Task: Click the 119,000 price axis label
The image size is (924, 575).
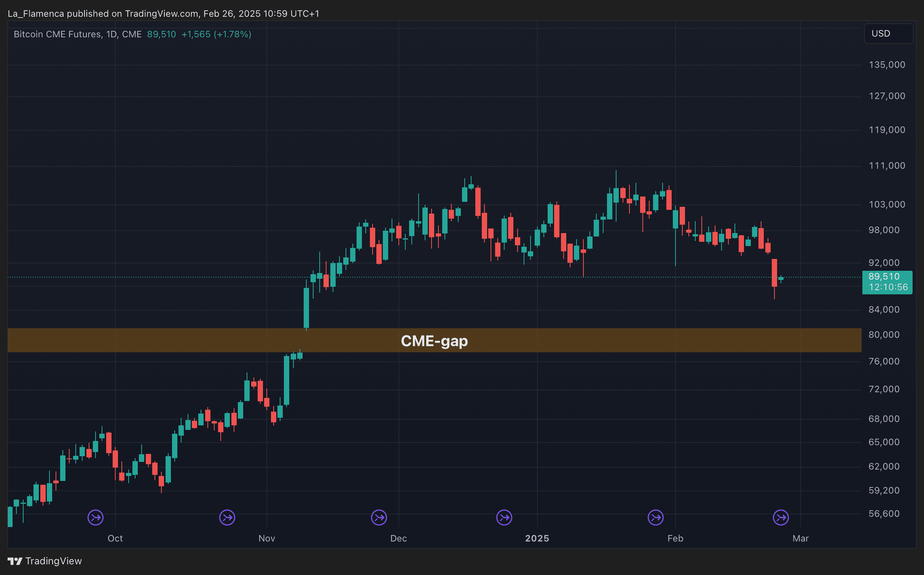Action: [x=887, y=130]
